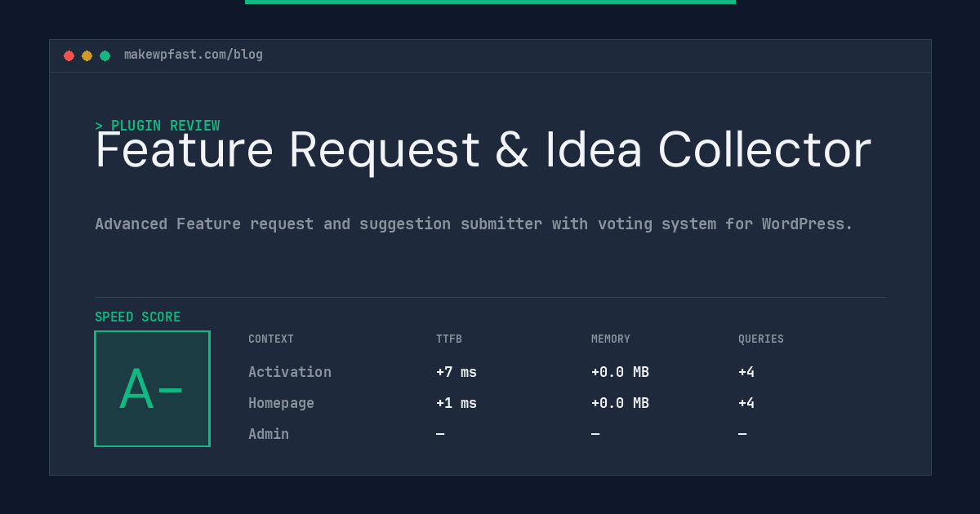Click the Admin row queries dash
The height and width of the screenshot is (514, 980).
pos(742,434)
